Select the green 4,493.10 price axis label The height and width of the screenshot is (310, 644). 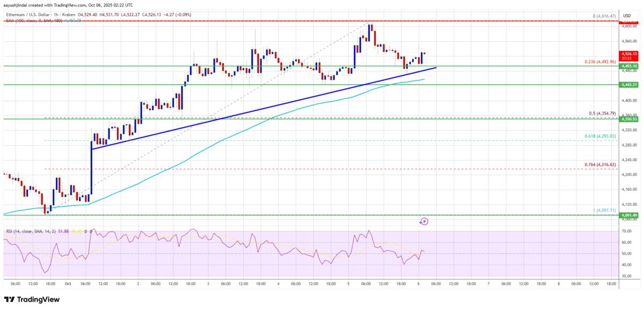click(628, 66)
